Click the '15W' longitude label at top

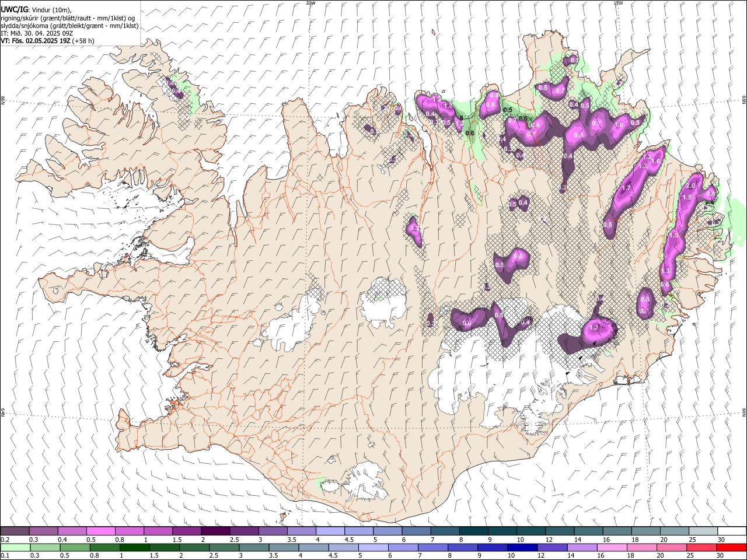pos(618,3)
